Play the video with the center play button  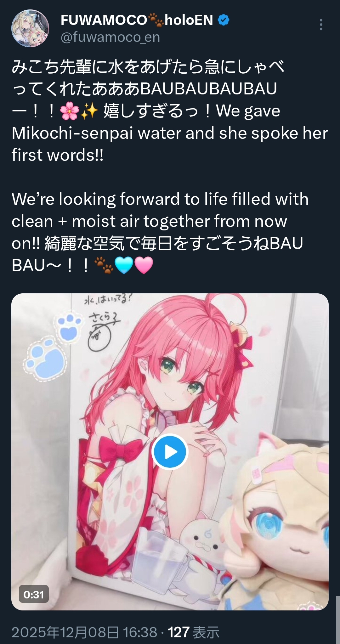click(x=170, y=452)
